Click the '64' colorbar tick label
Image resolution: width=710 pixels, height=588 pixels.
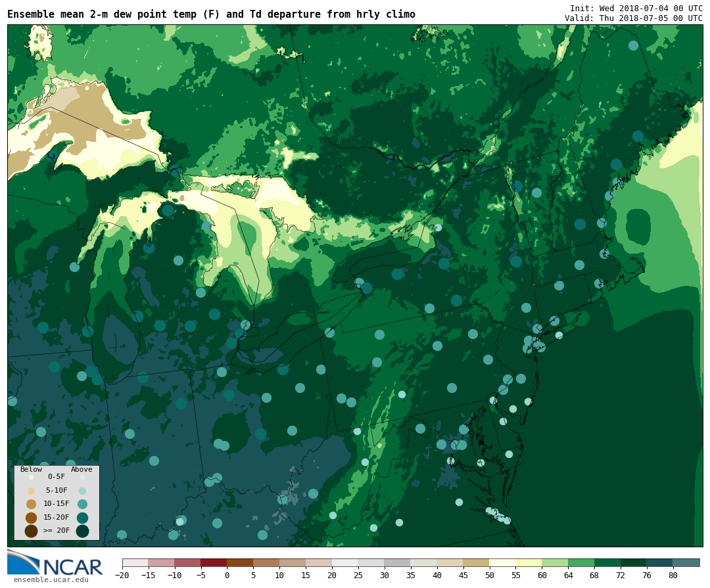[x=568, y=576]
